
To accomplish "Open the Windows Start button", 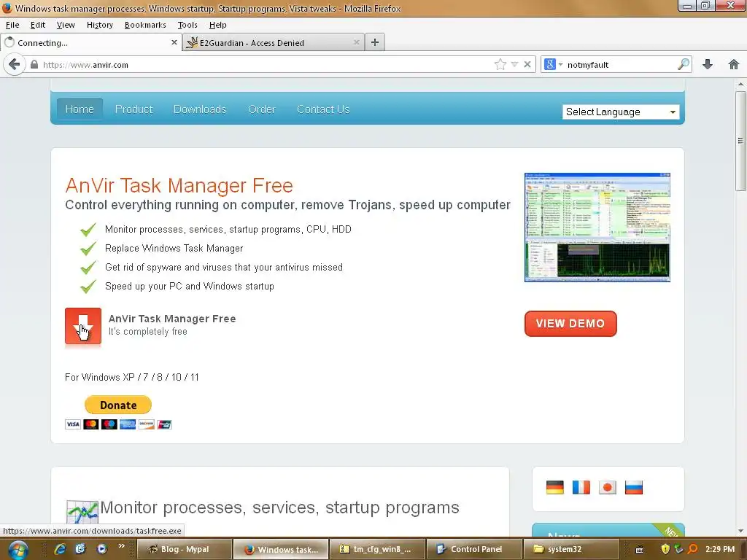I will [18, 550].
